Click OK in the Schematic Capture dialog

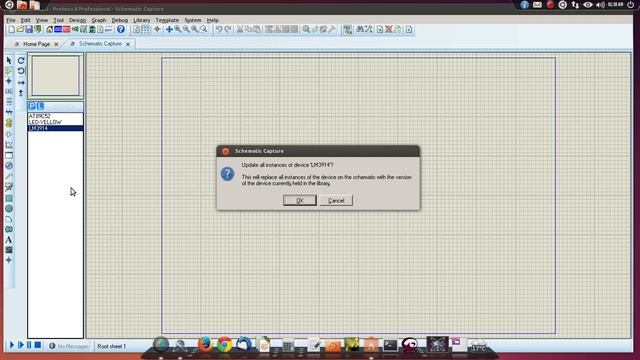pyautogui.click(x=300, y=200)
